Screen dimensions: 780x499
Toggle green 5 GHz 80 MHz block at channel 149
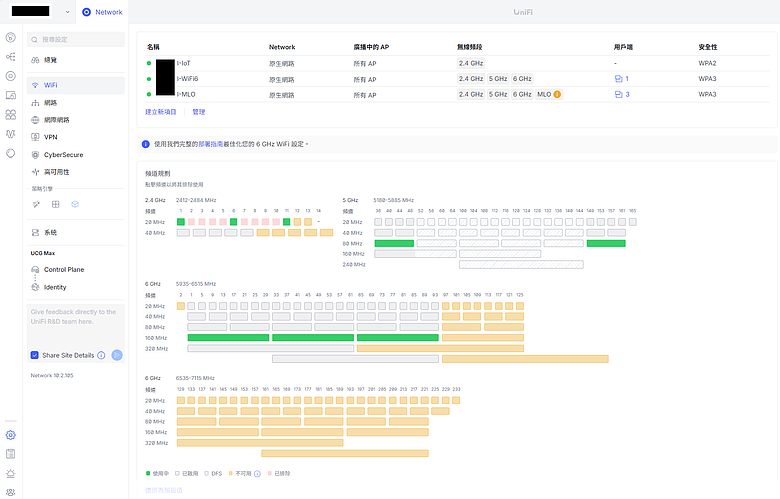click(x=606, y=243)
